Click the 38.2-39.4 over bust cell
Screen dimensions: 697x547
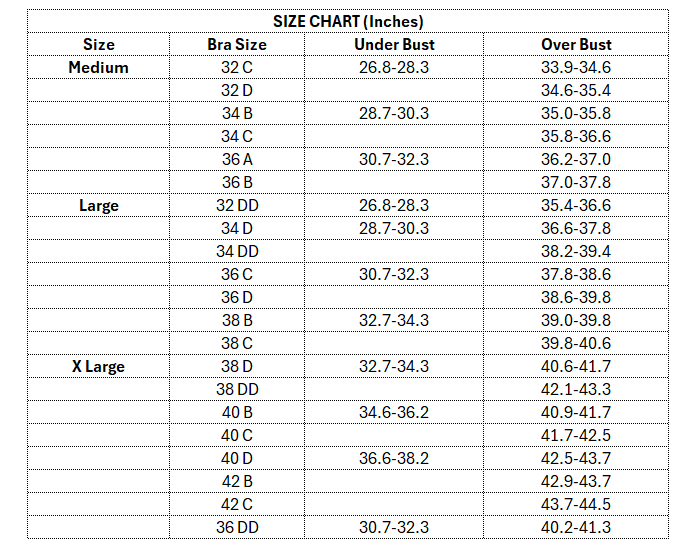click(576, 252)
